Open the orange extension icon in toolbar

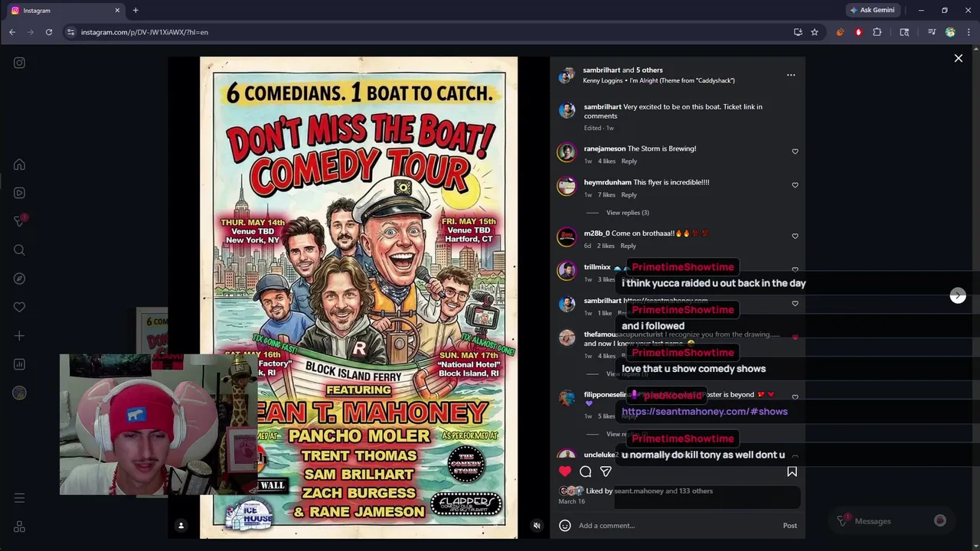[x=840, y=32]
